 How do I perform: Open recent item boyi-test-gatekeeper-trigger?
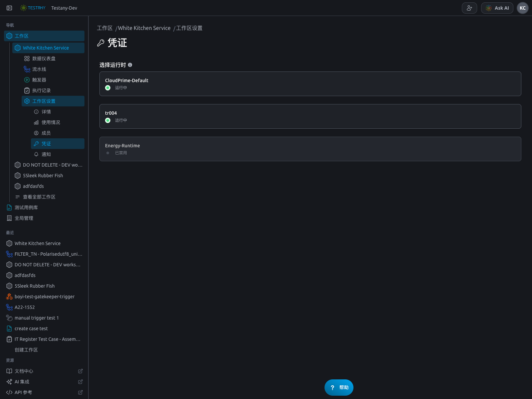pyautogui.click(x=44, y=297)
